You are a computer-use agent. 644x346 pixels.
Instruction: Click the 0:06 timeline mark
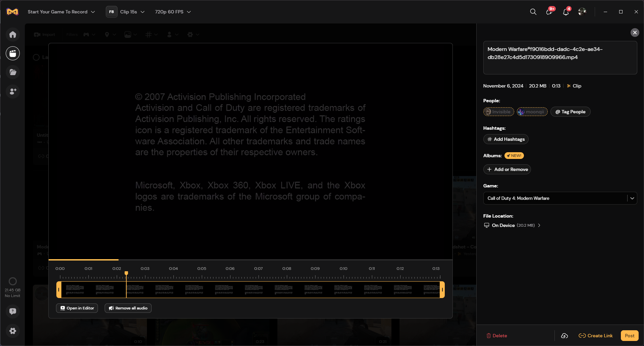click(x=230, y=269)
